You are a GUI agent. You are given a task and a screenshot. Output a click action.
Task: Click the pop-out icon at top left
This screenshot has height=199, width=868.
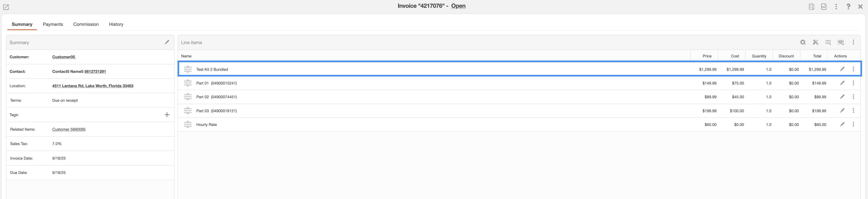tap(6, 7)
